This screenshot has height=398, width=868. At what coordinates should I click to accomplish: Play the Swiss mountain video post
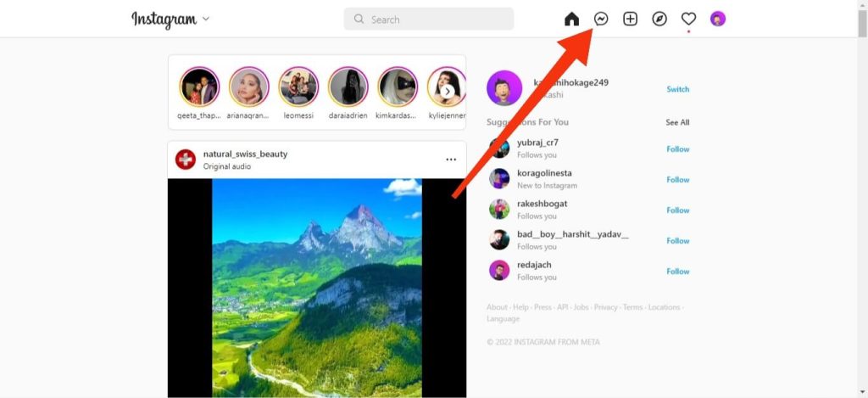[317, 288]
